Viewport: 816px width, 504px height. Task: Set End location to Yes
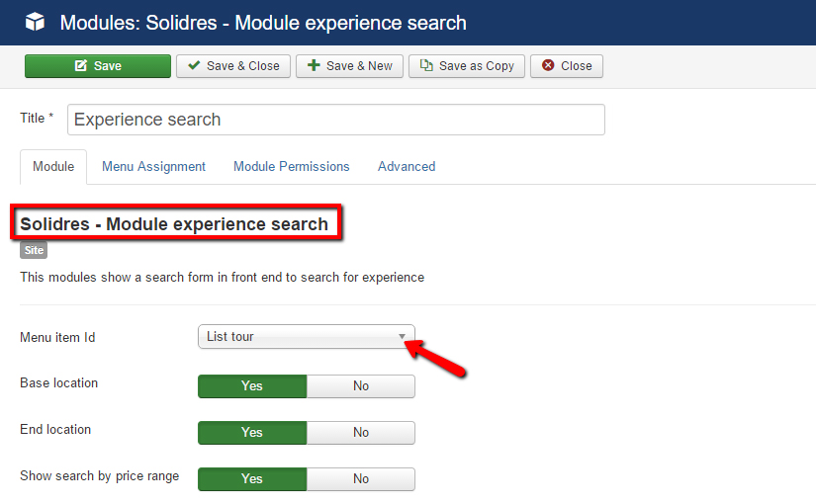[x=252, y=432]
